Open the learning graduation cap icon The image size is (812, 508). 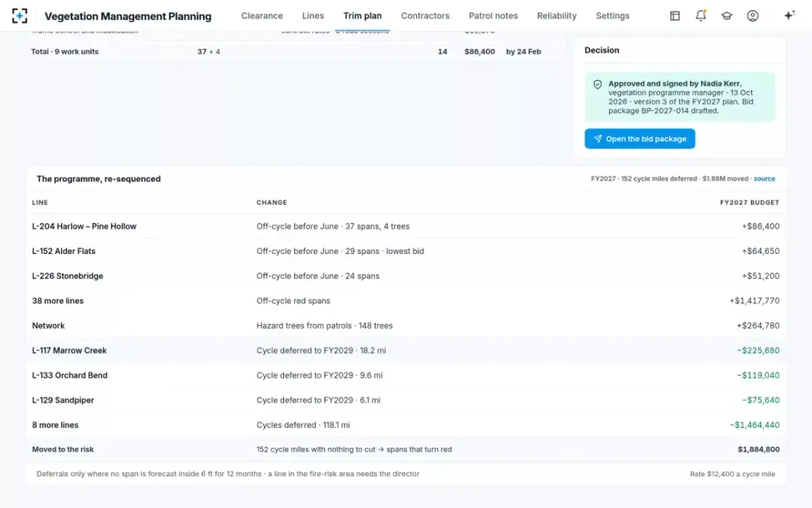[x=727, y=16]
